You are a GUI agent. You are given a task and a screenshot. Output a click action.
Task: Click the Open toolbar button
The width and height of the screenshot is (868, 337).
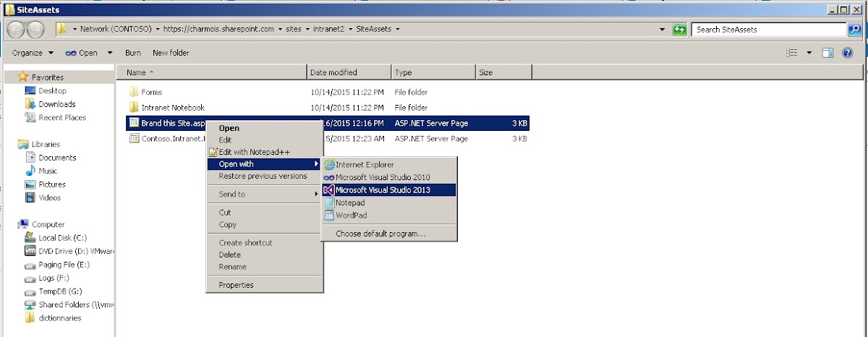point(82,53)
